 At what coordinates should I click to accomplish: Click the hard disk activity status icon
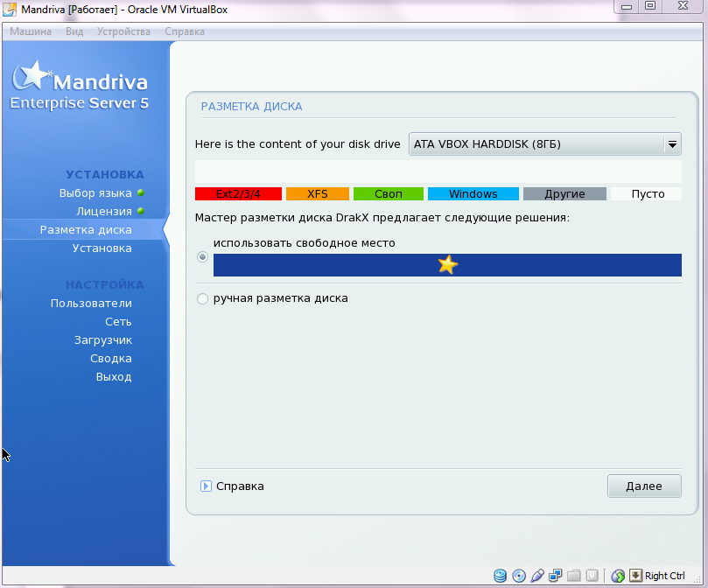(x=500, y=576)
